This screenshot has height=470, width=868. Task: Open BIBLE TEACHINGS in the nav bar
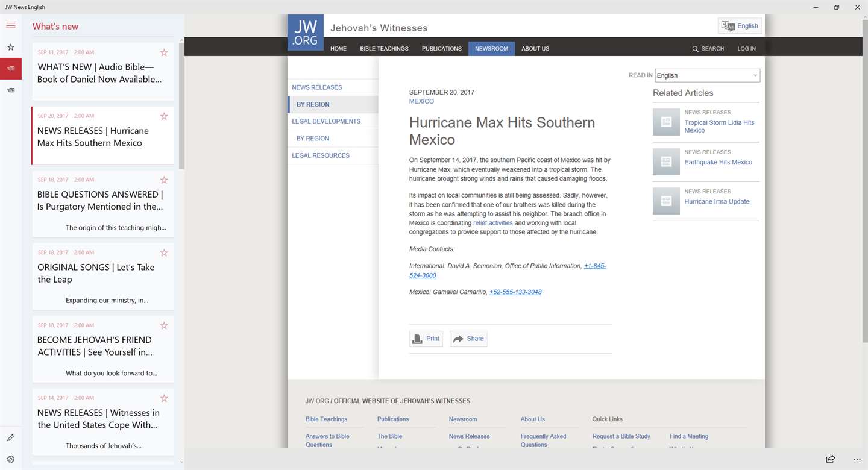click(384, 49)
